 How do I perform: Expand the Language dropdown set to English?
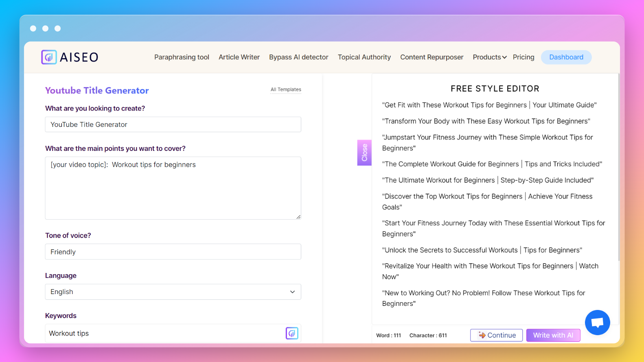[173, 292]
